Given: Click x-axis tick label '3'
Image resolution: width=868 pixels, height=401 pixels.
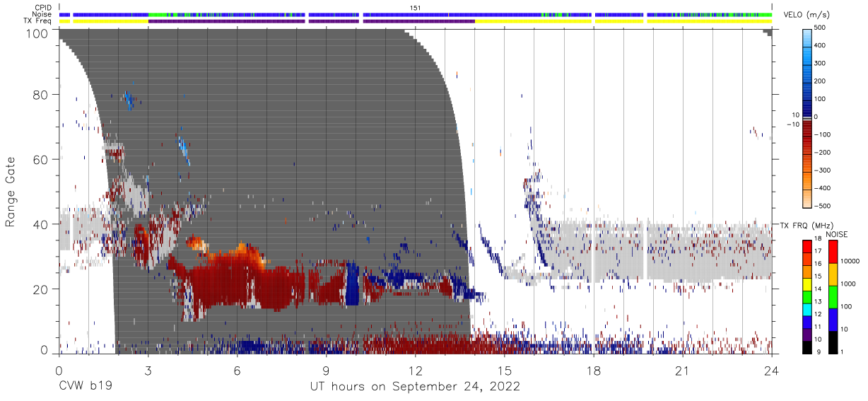Looking at the screenshot, I should pyautogui.click(x=148, y=370).
